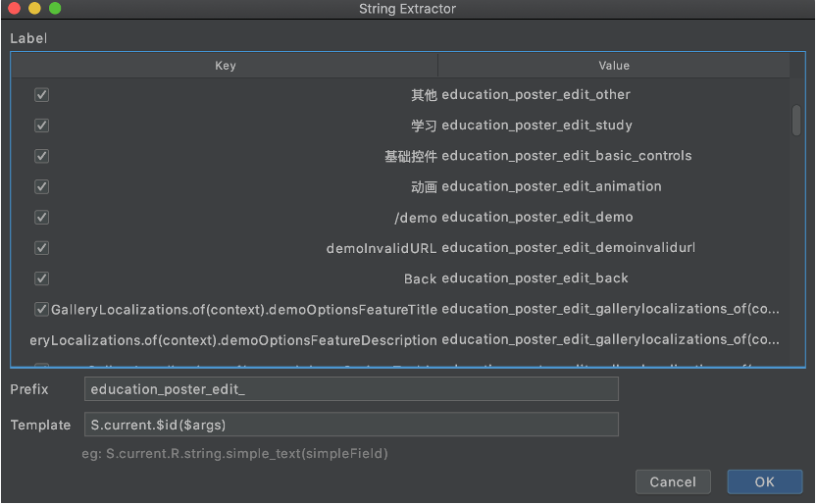
Task: Toggle checkbox next to /demo row
Action: tap(41, 217)
